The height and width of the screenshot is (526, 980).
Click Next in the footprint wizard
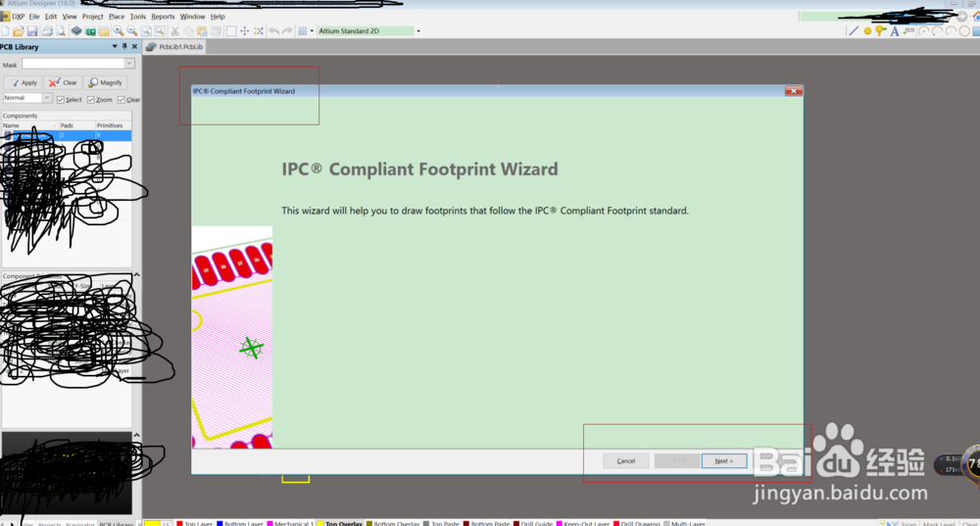pyautogui.click(x=724, y=461)
